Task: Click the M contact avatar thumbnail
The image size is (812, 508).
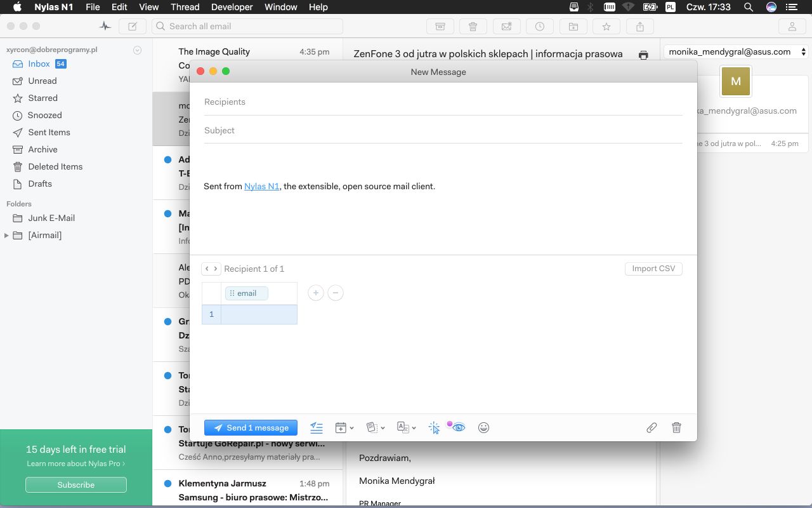Action: point(736,81)
